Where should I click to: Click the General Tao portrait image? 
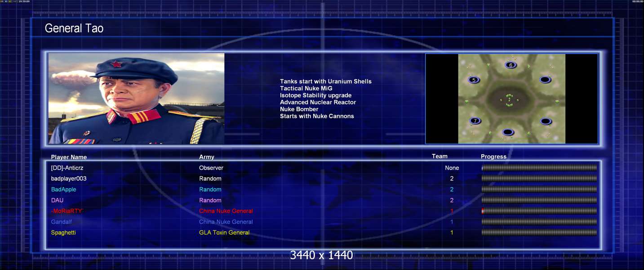pyautogui.click(x=136, y=99)
